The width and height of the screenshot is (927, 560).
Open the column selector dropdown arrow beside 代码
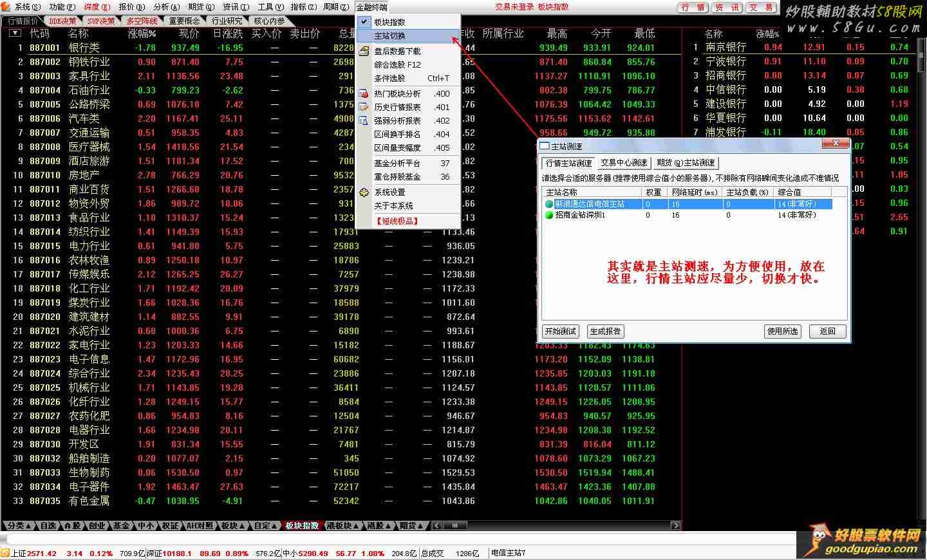pyautogui.click(x=15, y=33)
